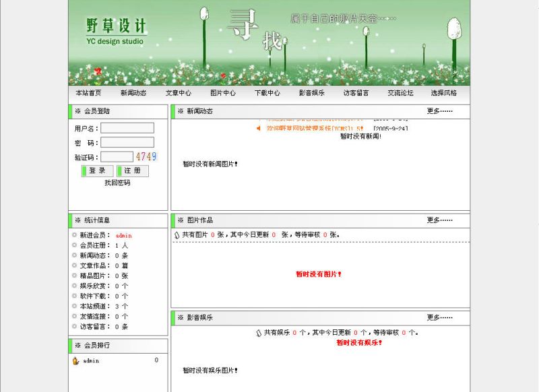Click the 4749 captcha image
539x392 pixels.
point(146,157)
